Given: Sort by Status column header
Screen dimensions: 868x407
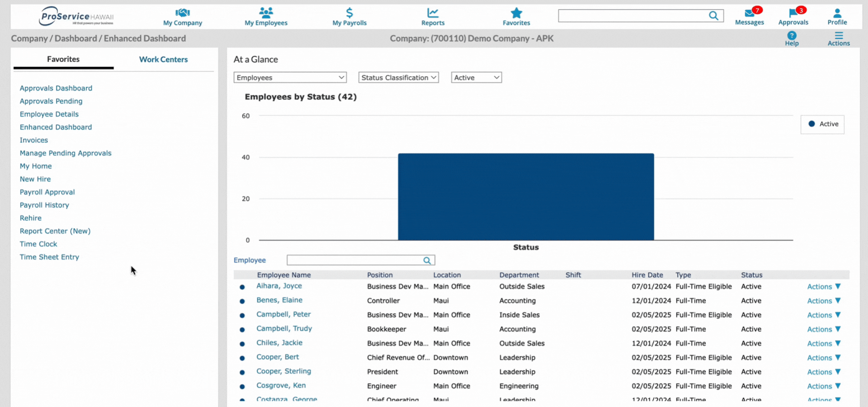Looking at the screenshot, I should 751,275.
